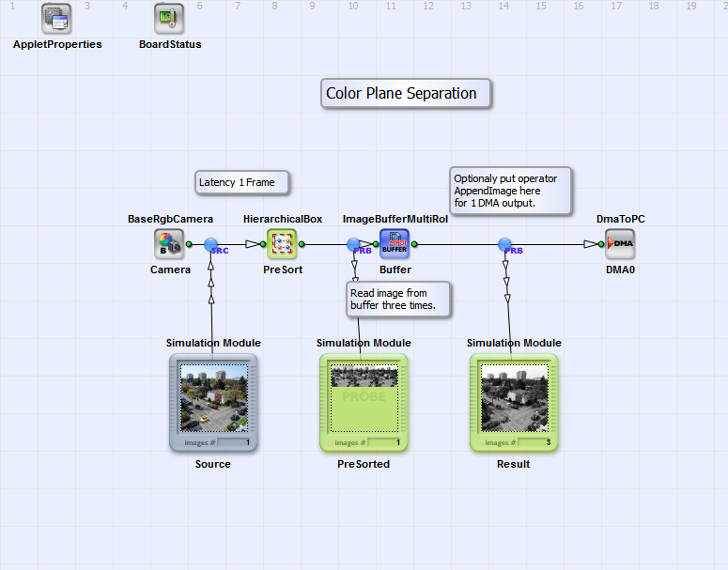
Task: Select the Latency 1 Frame comment box
Action: (x=241, y=182)
